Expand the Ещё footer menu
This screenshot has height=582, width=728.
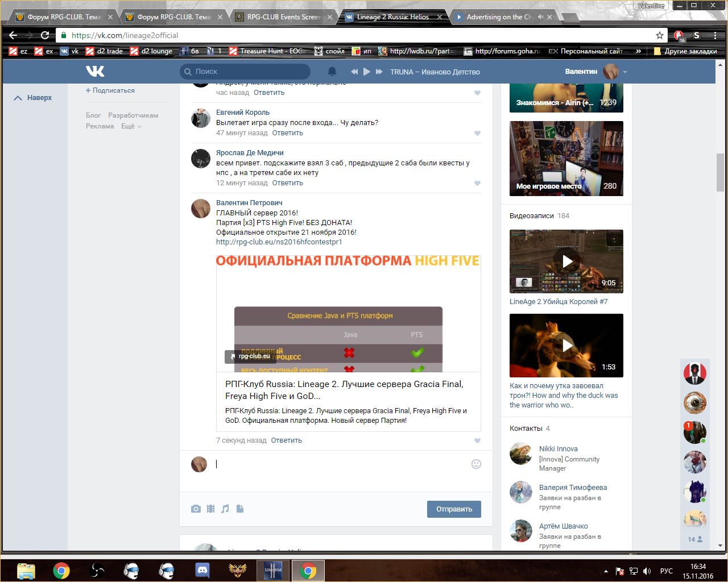(131, 126)
